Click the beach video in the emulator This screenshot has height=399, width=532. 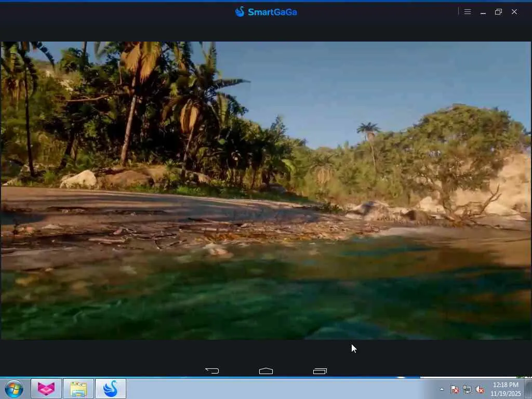pyautogui.click(x=266, y=190)
